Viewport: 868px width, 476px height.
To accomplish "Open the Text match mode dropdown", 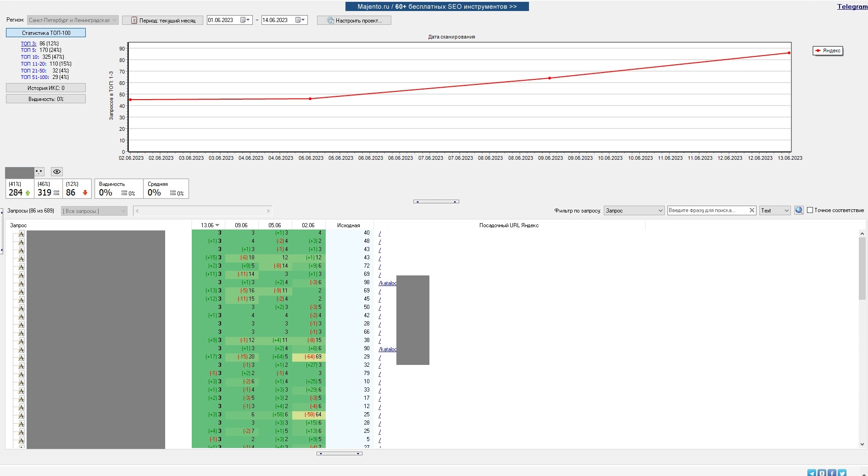I will coord(775,210).
